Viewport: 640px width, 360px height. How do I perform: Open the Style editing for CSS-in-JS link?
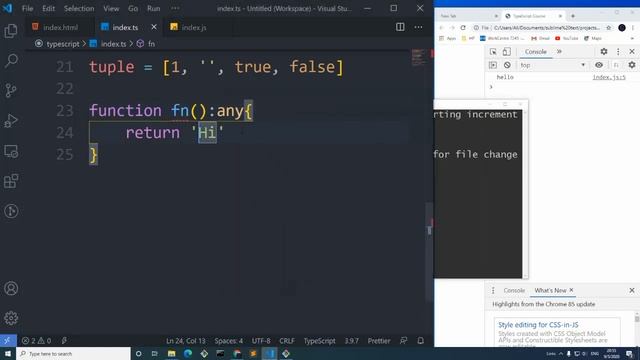pos(538,325)
